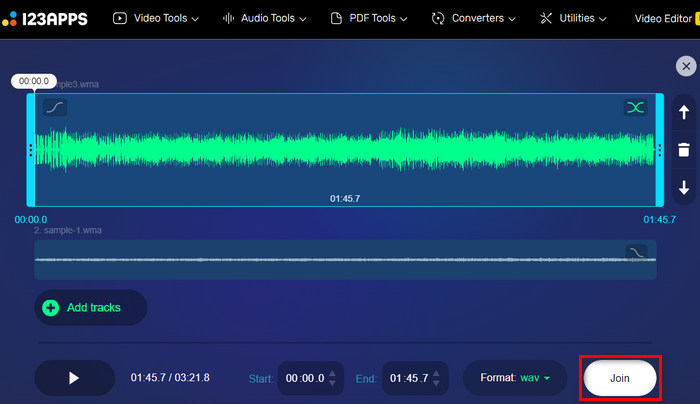Increase the End time value
The image size is (700, 404).
(437, 374)
